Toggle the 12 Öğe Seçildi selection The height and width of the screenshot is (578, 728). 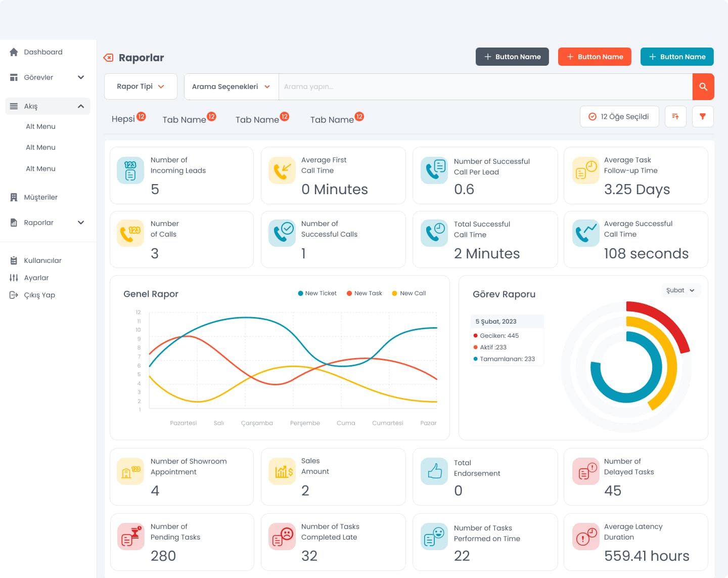[619, 116]
